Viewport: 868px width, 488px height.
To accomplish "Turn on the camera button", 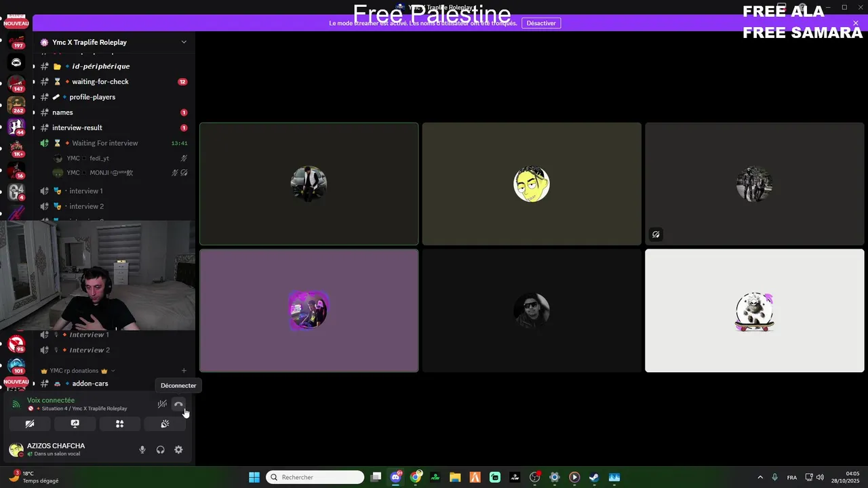I will pyautogui.click(x=30, y=424).
